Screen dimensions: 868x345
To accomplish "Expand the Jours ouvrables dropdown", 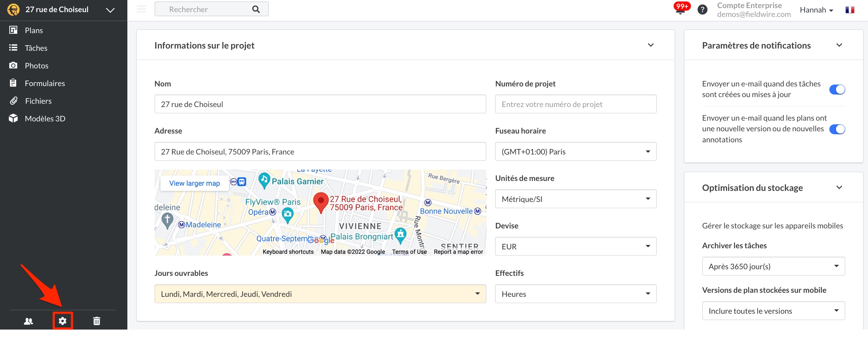I will [x=320, y=294].
